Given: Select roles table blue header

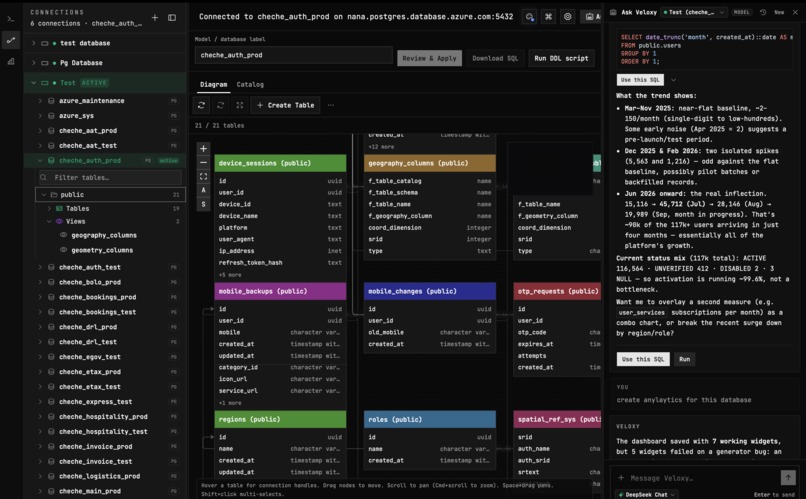Looking at the screenshot, I should 430,419.
